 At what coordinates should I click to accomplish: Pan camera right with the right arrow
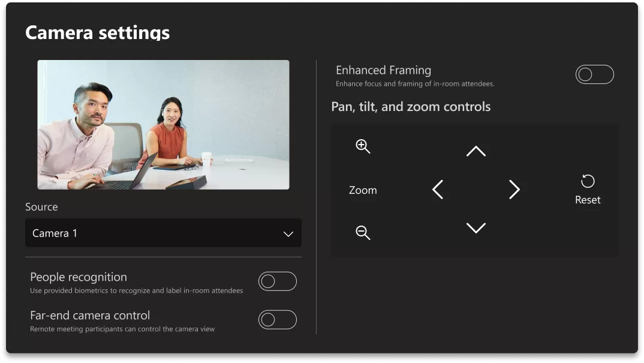514,190
